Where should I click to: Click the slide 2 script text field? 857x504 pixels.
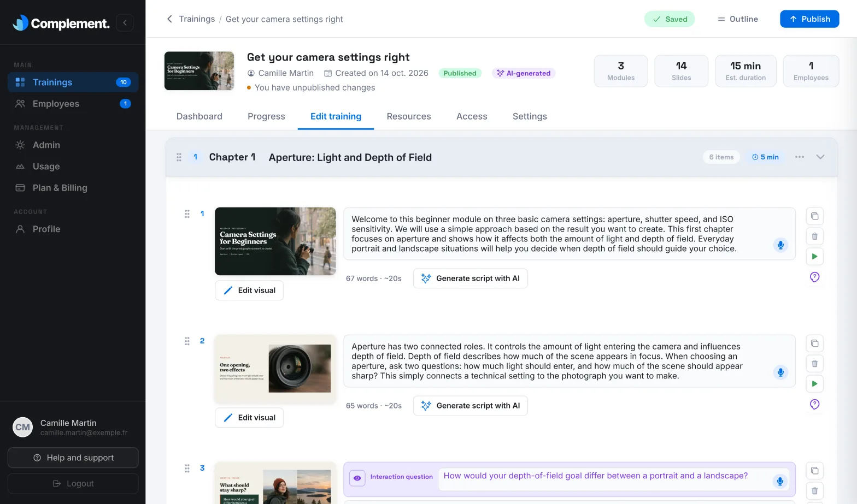point(570,361)
